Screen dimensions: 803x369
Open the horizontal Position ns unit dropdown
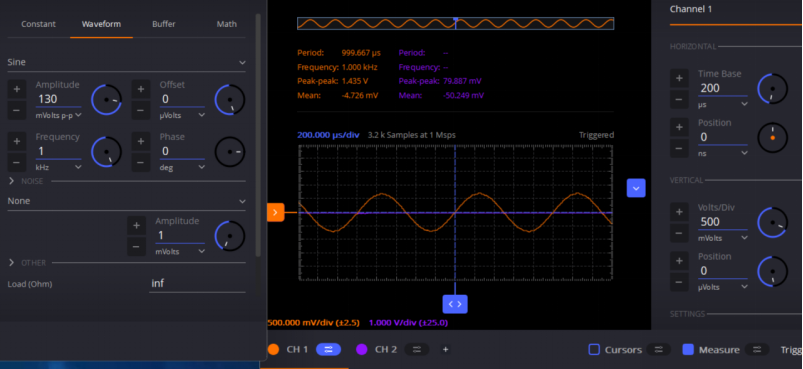[x=723, y=153]
